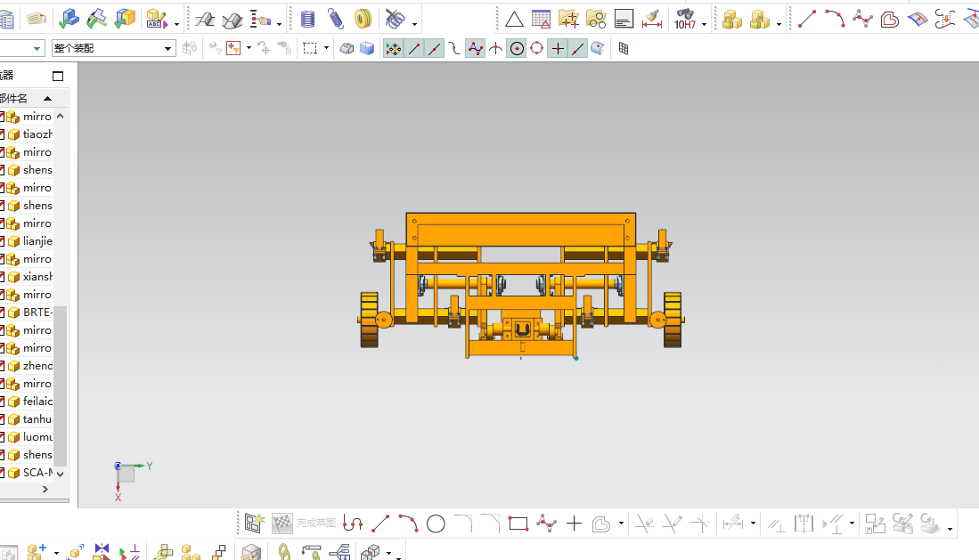Click the binoculars 10H7 search icon

tap(684, 19)
